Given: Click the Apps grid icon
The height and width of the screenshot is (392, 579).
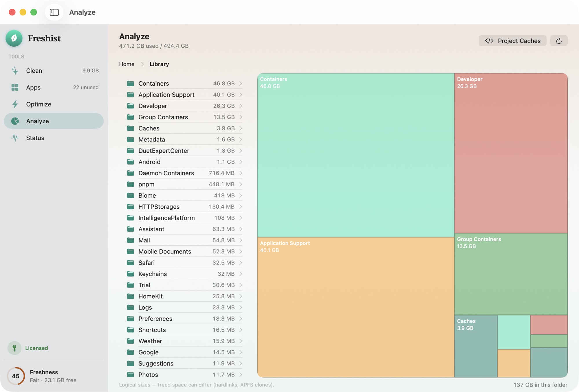Looking at the screenshot, I should point(15,87).
